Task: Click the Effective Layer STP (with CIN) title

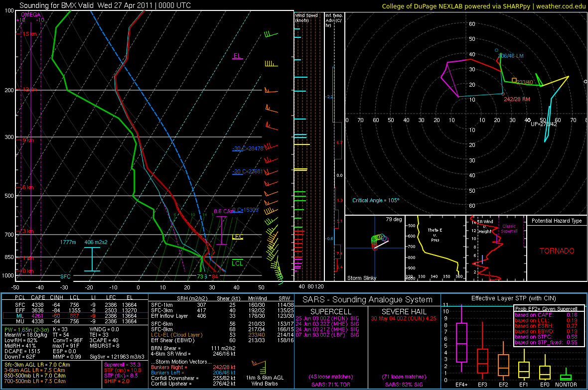Action: [x=514, y=298]
